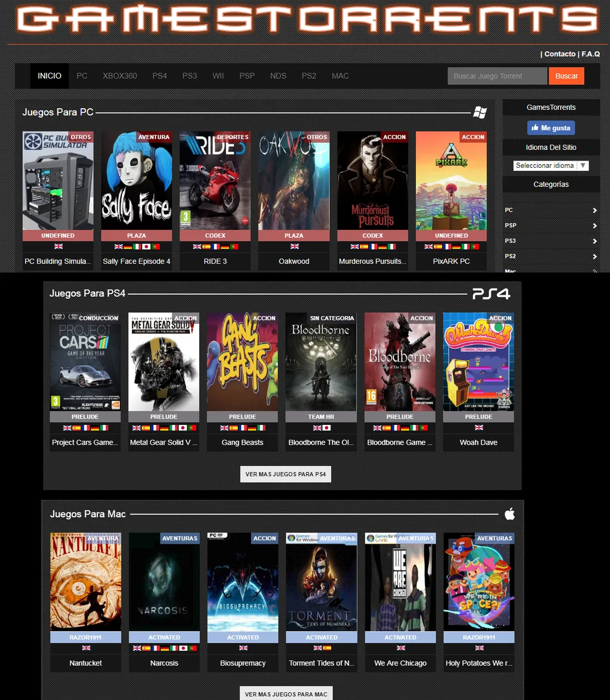Open the Project Cars cover image
The width and height of the screenshot is (610, 700).
click(85, 361)
